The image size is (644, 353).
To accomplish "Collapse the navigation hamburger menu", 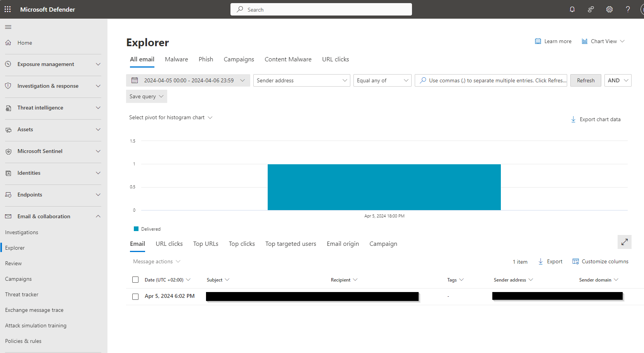I will coord(8,27).
